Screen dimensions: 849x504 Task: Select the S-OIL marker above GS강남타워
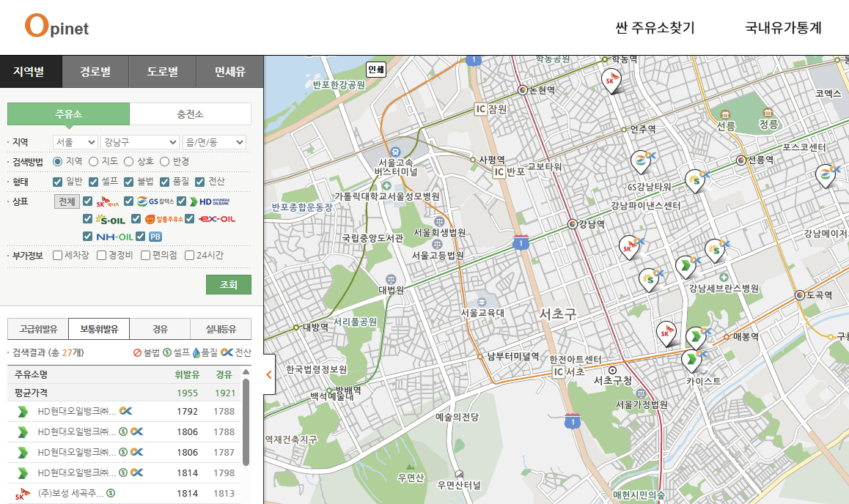click(x=695, y=180)
